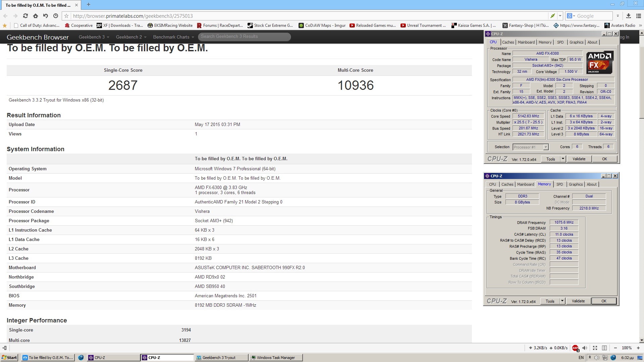This screenshot has width=644, height=362.
Task: Click OK in the upper CPU-Z window
Action: coord(604,159)
